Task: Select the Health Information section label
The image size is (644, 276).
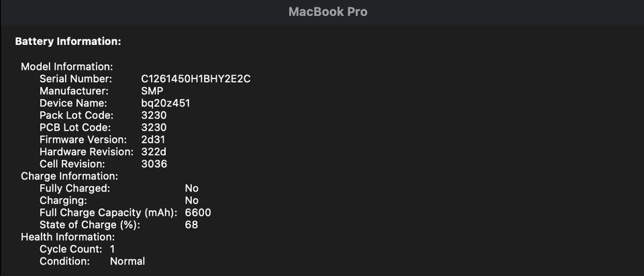Action: pyautogui.click(x=68, y=236)
